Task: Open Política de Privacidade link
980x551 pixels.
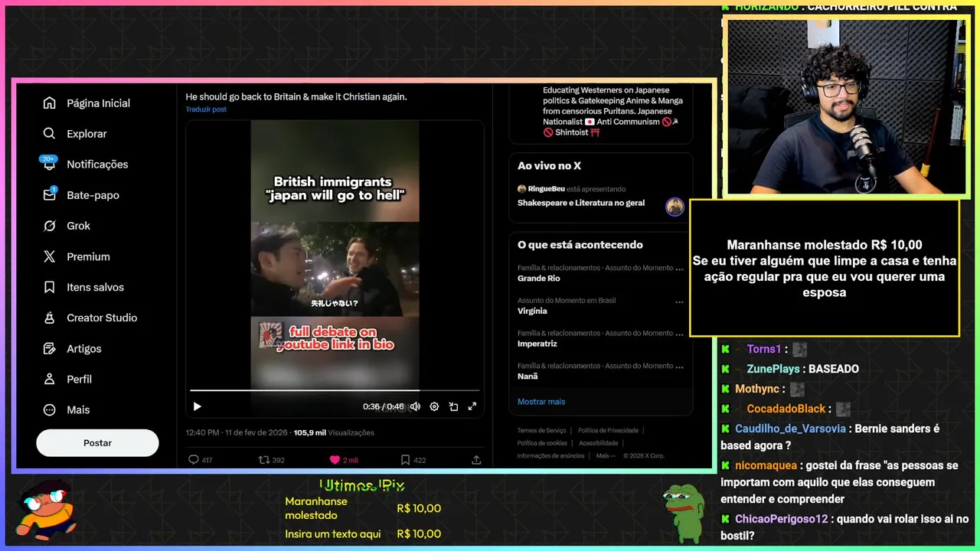Action: [x=608, y=430]
